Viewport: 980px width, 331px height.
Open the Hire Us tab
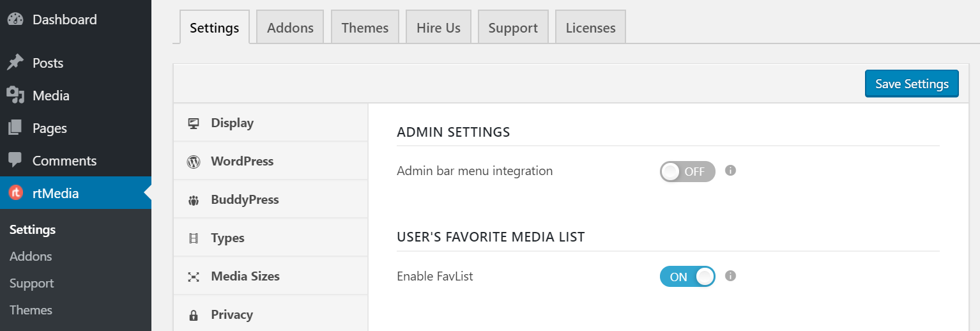pyautogui.click(x=438, y=27)
